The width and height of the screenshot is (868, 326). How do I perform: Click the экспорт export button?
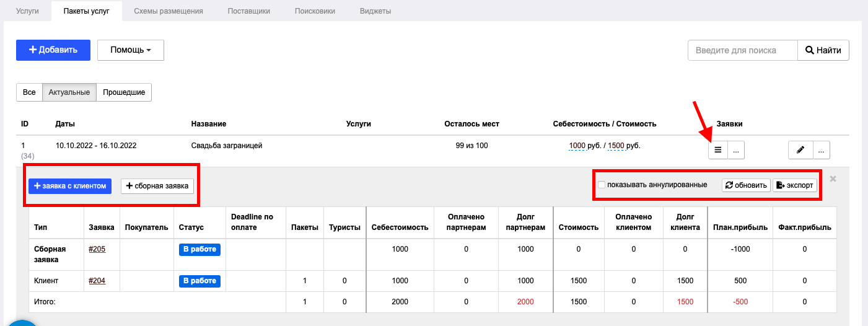click(794, 185)
